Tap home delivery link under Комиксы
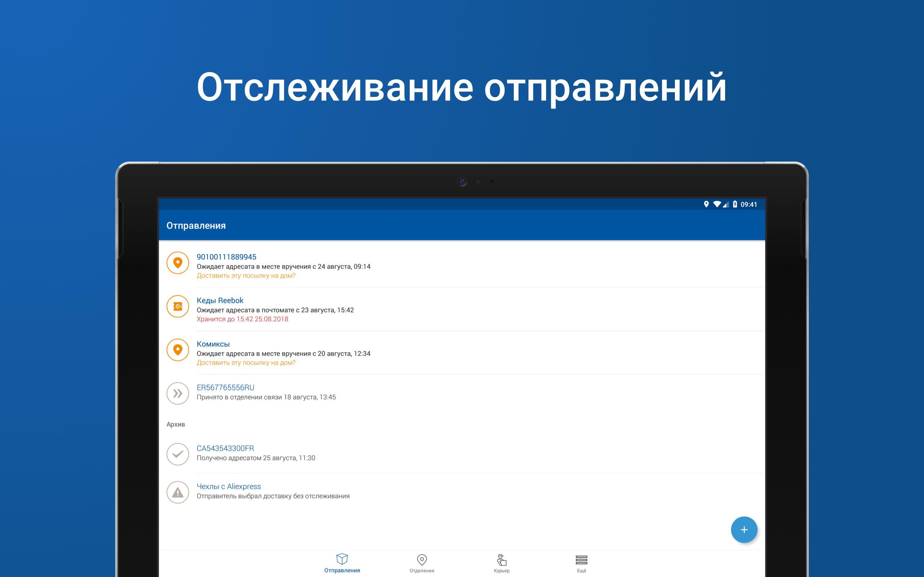The height and width of the screenshot is (577, 924). pos(246,362)
